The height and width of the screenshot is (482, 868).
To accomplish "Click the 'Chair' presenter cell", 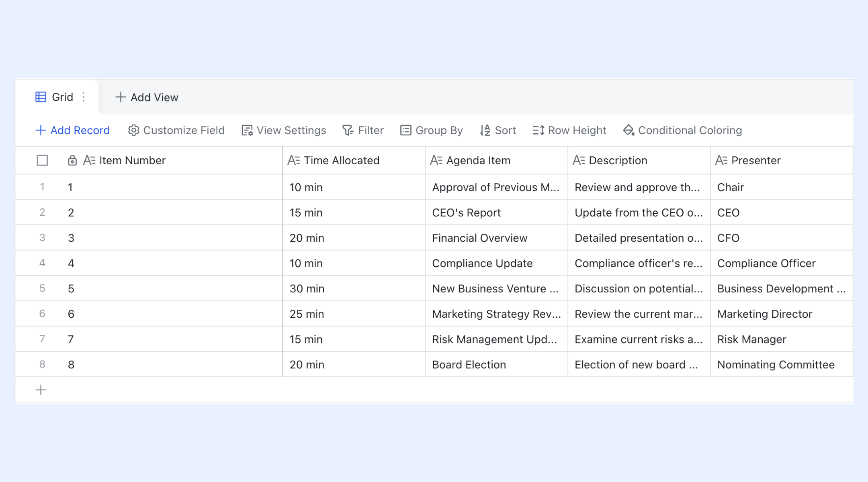I will coord(782,187).
